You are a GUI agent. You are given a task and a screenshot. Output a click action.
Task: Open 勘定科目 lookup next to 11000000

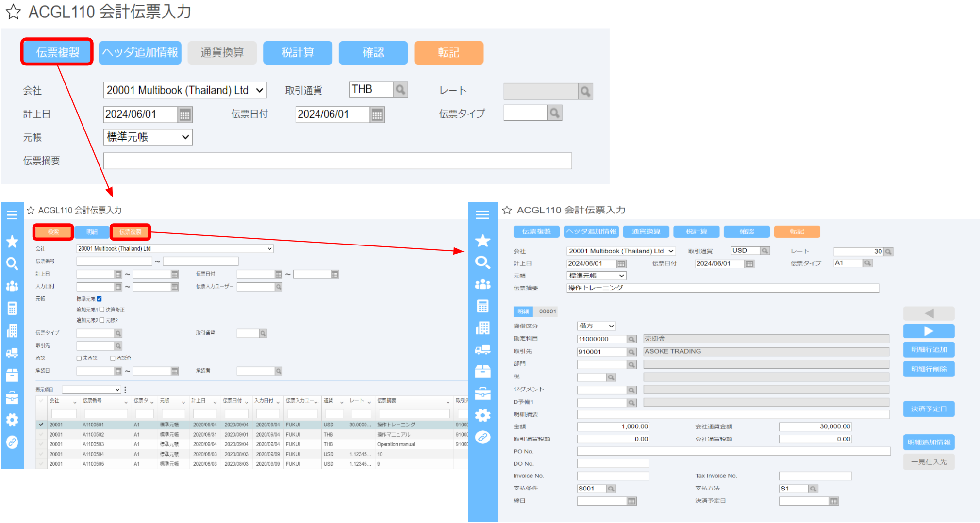631,339
